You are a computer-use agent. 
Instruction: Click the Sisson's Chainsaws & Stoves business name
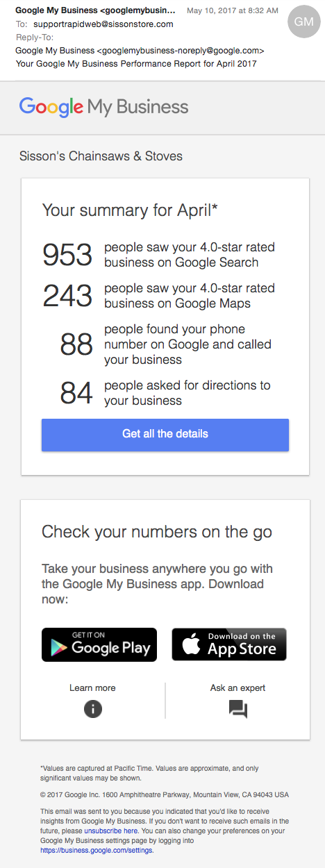point(101,156)
